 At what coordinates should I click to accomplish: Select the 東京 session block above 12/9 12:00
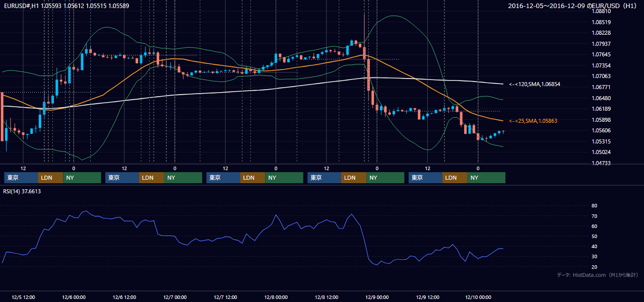pyautogui.click(x=426, y=178)
